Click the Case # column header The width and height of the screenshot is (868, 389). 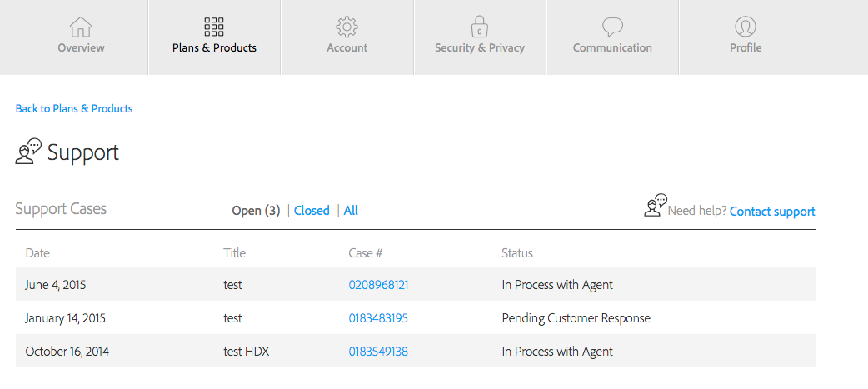(366, 253)
